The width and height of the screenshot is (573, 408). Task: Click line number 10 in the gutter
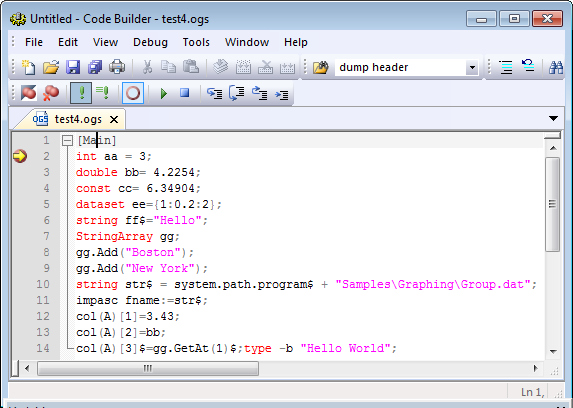point(43,284)
